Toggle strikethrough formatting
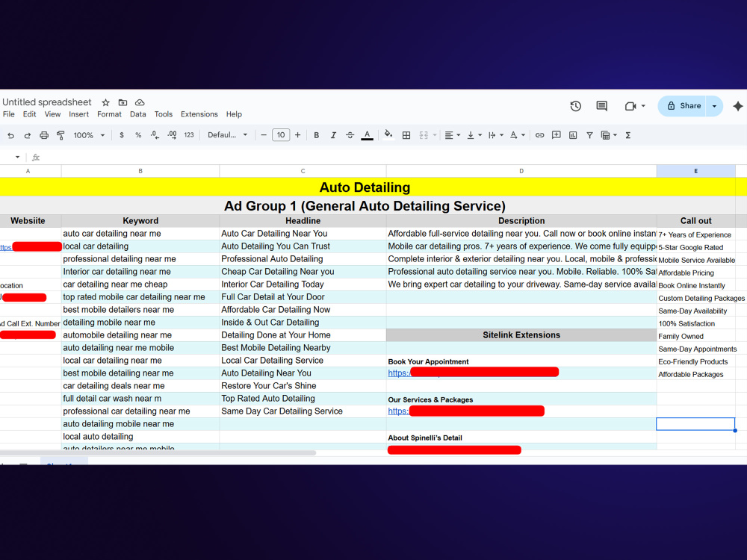 pos(350,135)
